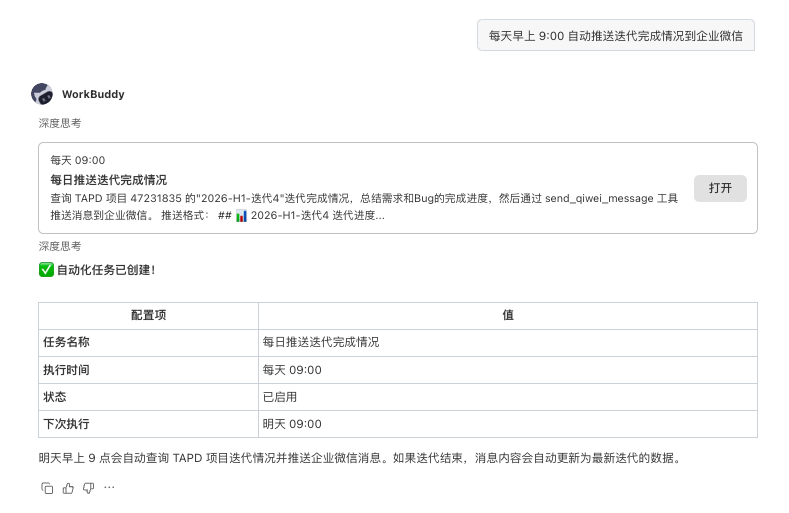Image resolution: width=789 pixels, height=513 pixels.
Task: Click the card description mentioning send_qiwei_message
Action: [x=364, y=207]
